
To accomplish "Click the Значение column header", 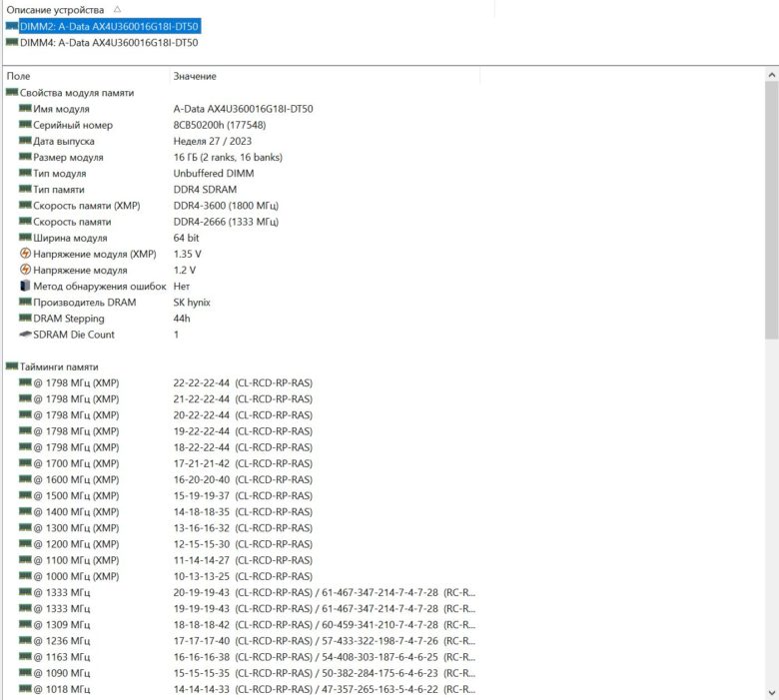I will click(x=195, y=76).
